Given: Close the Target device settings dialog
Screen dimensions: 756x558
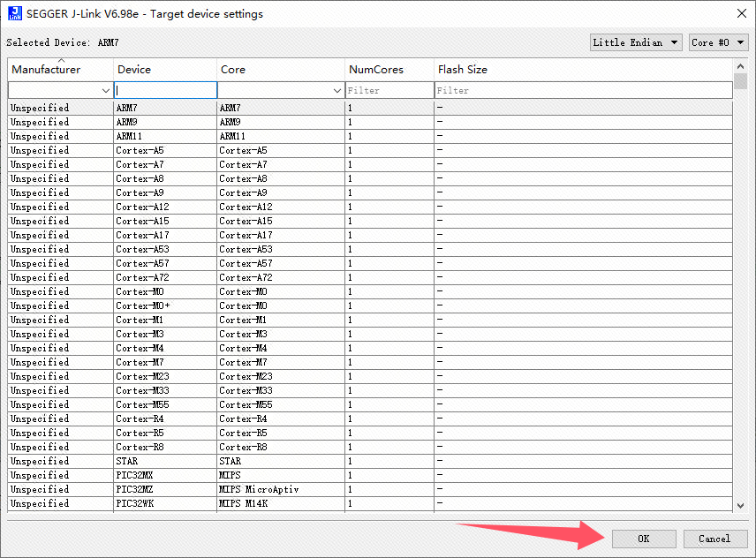Looking at the screenshot, I should [742, 13].
